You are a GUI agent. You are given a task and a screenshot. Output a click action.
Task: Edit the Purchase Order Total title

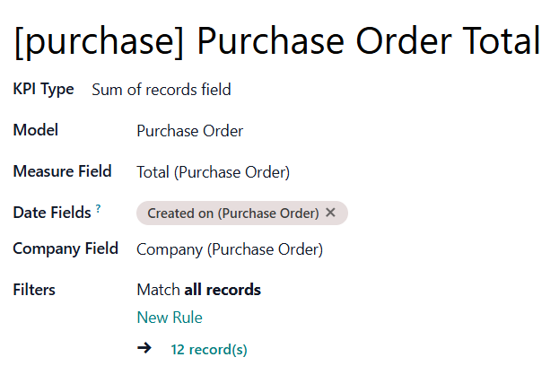click(x=277, y=41)
